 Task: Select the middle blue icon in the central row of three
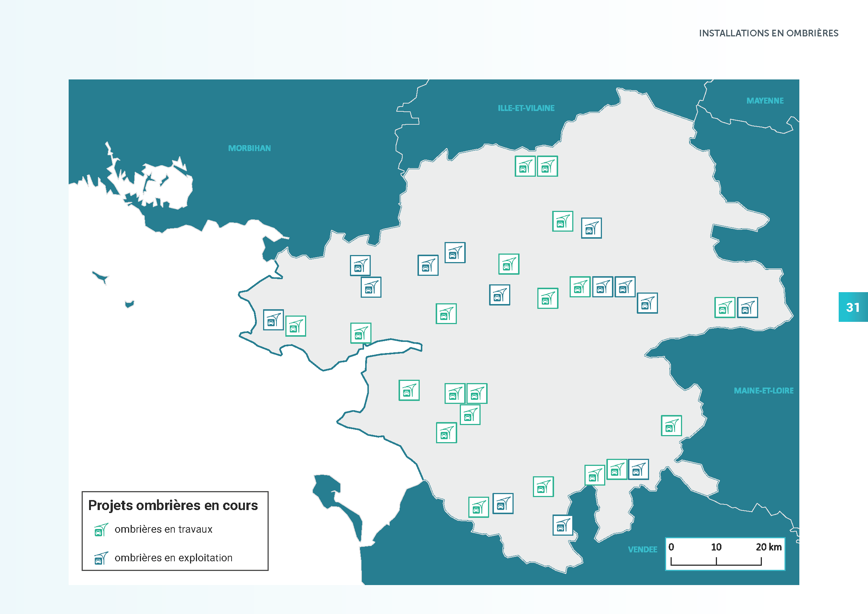coord(603,287)
